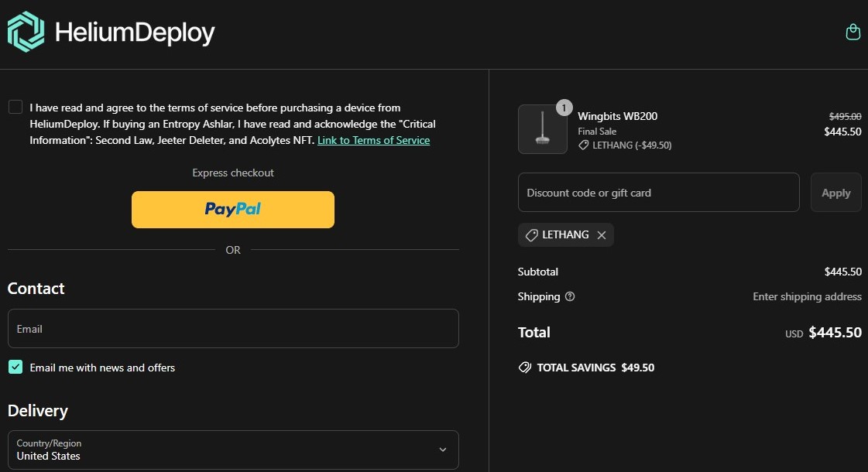Click the tag icon on LETHANG chip
The image size is (868, 472).
[531, 235]
